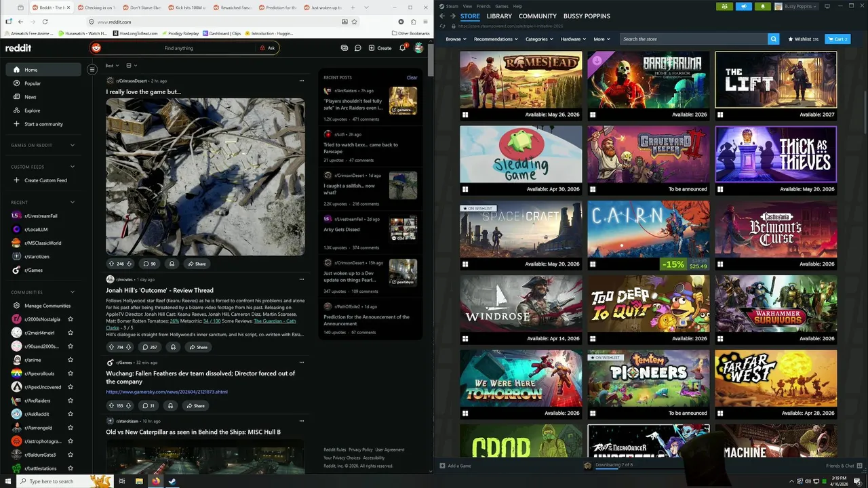Star the r/Asmongold community
Viewport: 868px width, 488px height.
click(x=71, y=428)
